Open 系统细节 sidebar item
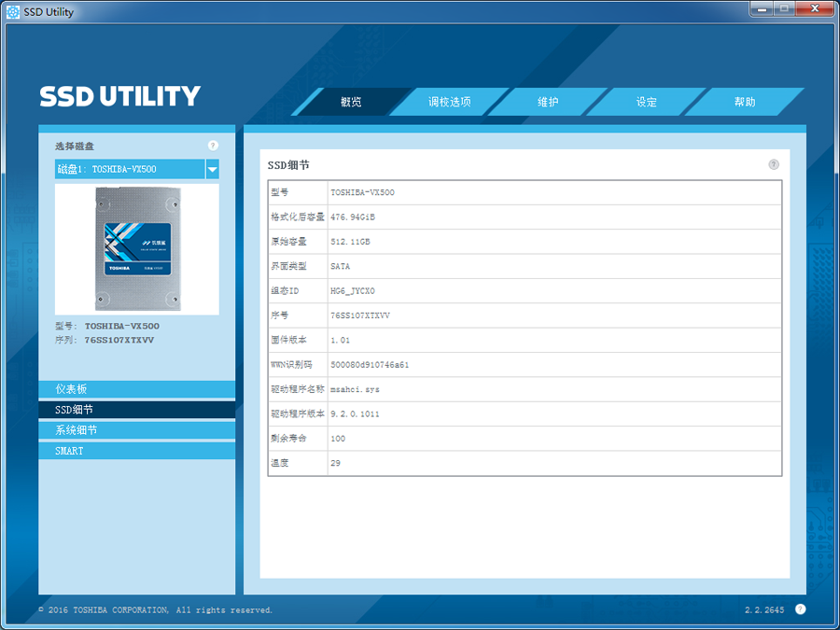840x630 pixels. (136, 430)
